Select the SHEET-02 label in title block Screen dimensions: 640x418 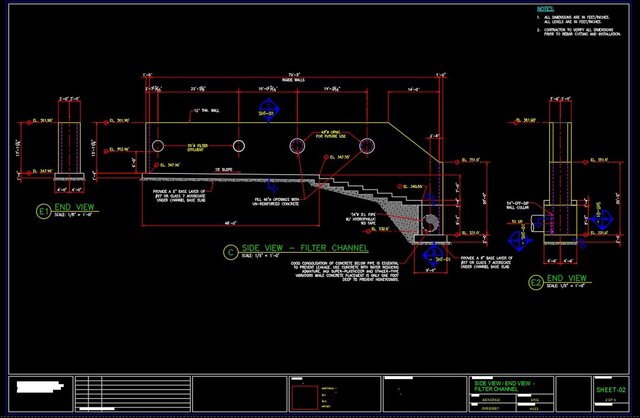[x=609, y=385]
